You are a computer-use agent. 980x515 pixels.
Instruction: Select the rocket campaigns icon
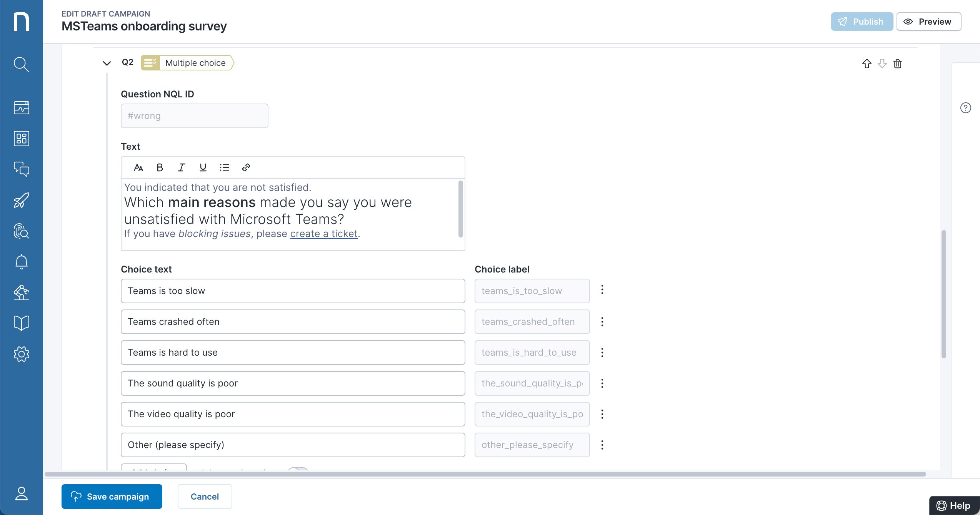tap(22, 200)
